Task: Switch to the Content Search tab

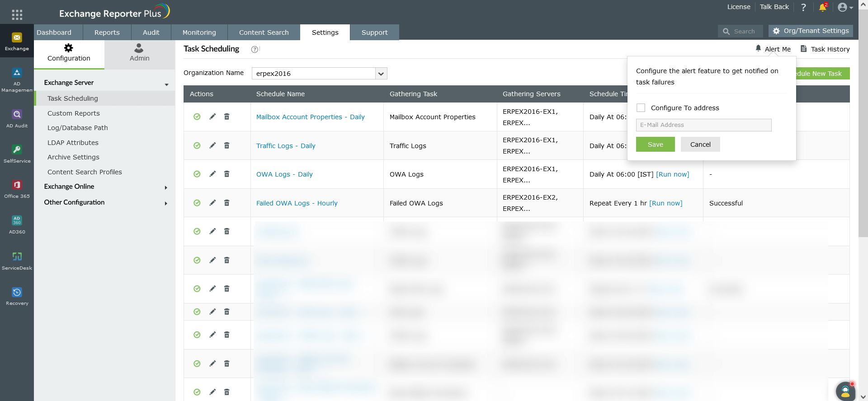Action: 264,33
